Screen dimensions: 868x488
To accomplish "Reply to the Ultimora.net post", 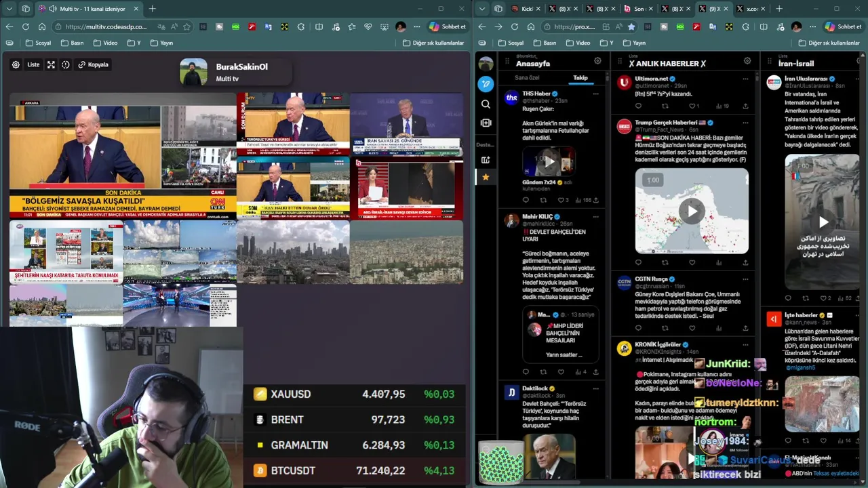I will tap(638, 106).
